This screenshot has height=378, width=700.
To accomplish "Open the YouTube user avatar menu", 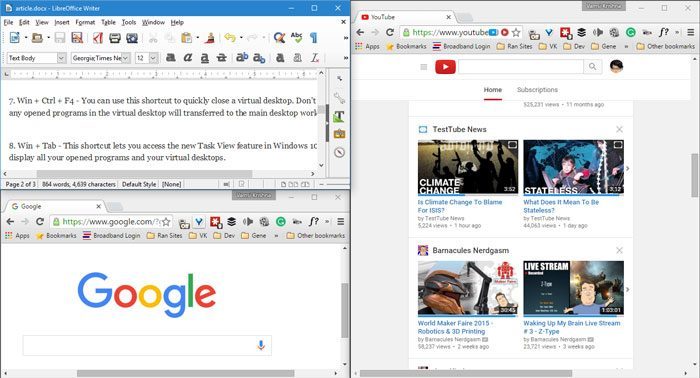I will pyautogui.click(x=616, y=66).
